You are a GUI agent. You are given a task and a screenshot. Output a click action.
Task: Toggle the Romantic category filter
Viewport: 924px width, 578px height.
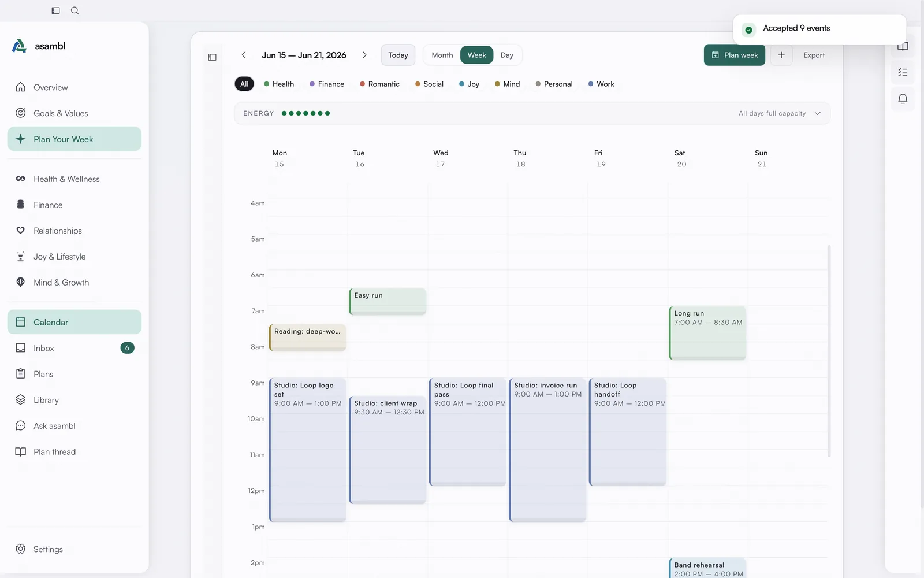click(379, 84)
